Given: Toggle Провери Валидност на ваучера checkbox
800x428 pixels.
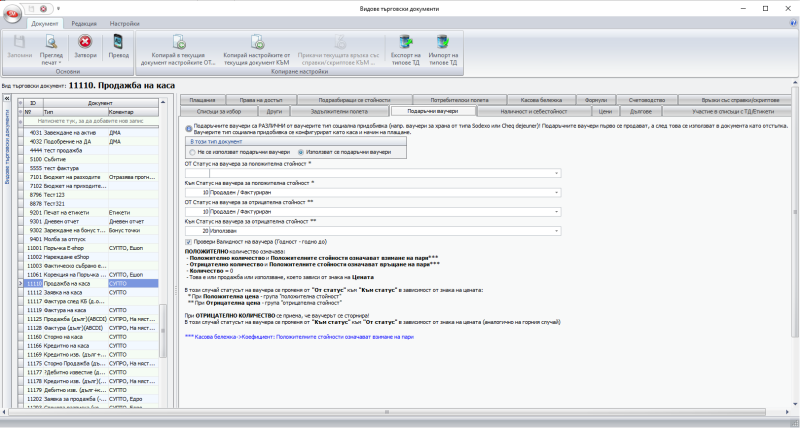Looking at the screenshot, I should [x=188, y=242].
